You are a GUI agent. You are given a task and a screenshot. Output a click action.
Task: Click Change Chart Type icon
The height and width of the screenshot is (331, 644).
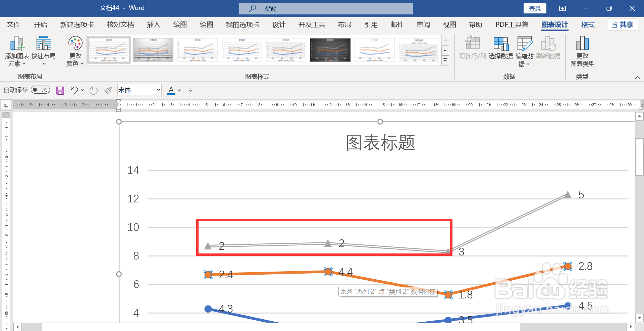pyautogui.click(x=582, y=43)
